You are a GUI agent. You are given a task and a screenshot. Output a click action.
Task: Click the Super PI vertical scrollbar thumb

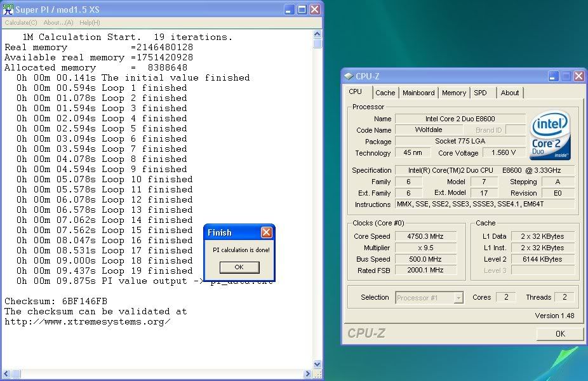coord(317,44)
